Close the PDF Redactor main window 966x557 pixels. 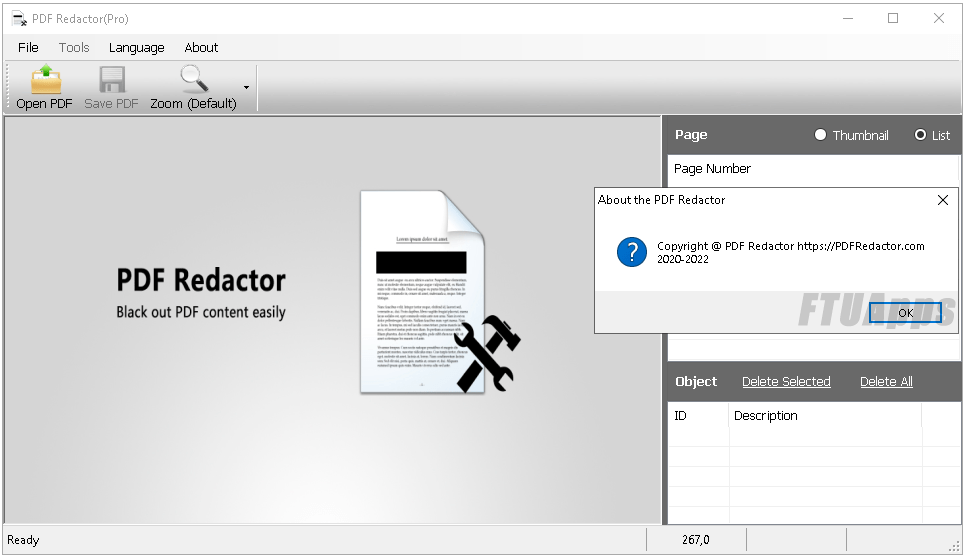coord(938,18)
